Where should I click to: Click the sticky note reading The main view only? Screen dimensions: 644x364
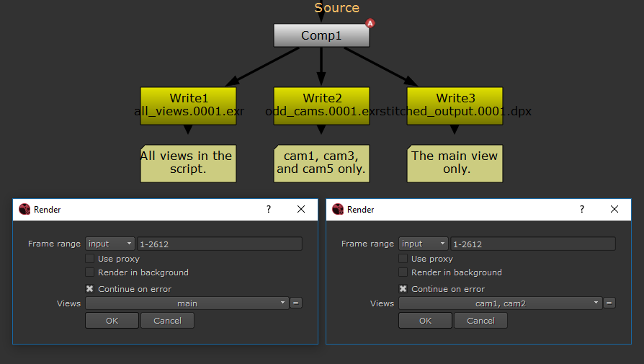(x=454, y=163)
